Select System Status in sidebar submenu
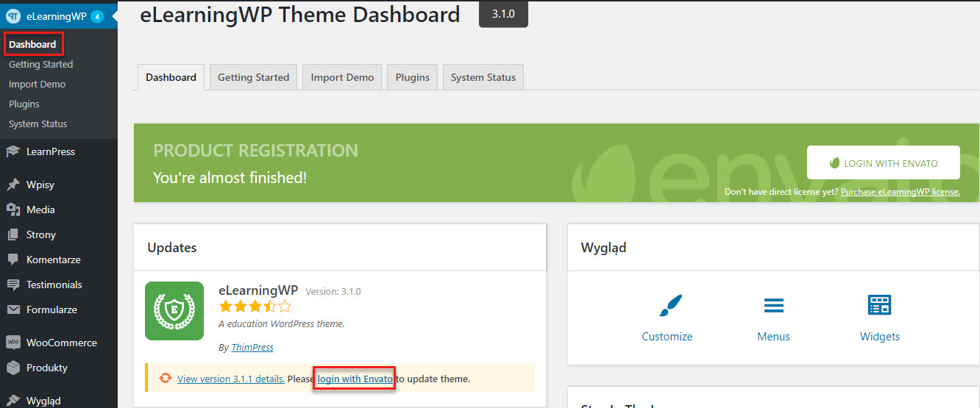This screenshot has width=980, height=408. tap(38, 124)
